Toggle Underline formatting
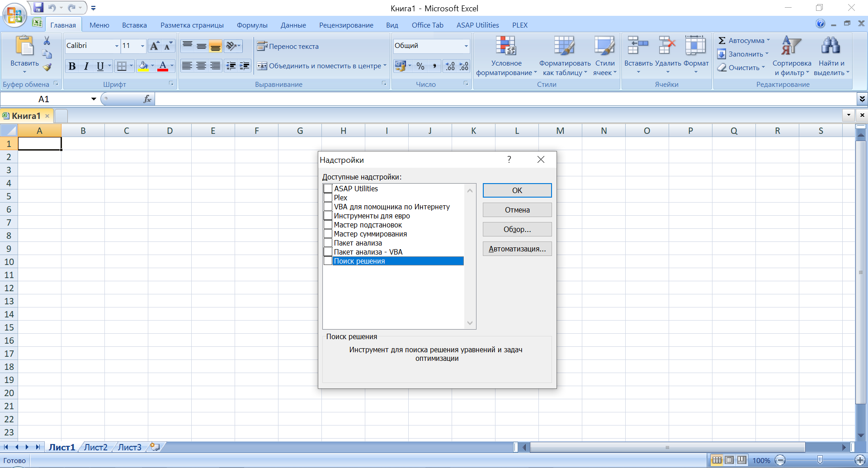The height and width of the screenshot is (468, 868). (100, 66)
